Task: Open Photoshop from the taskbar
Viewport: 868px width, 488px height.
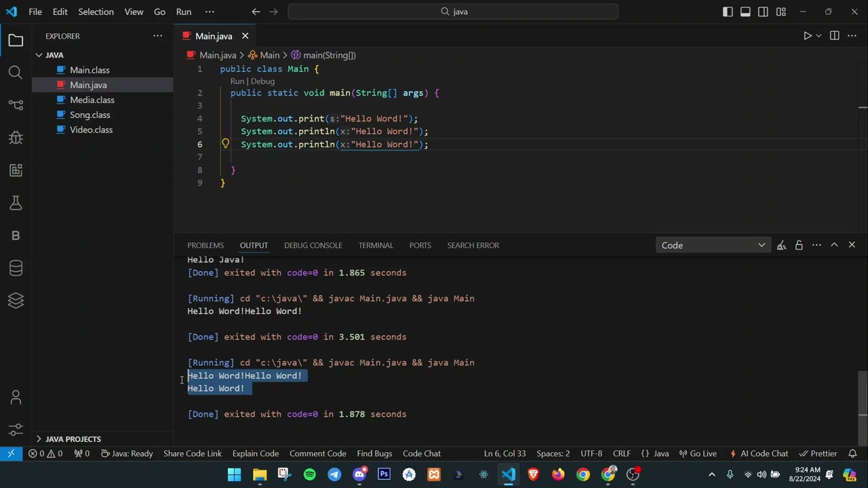Action: 384,474
